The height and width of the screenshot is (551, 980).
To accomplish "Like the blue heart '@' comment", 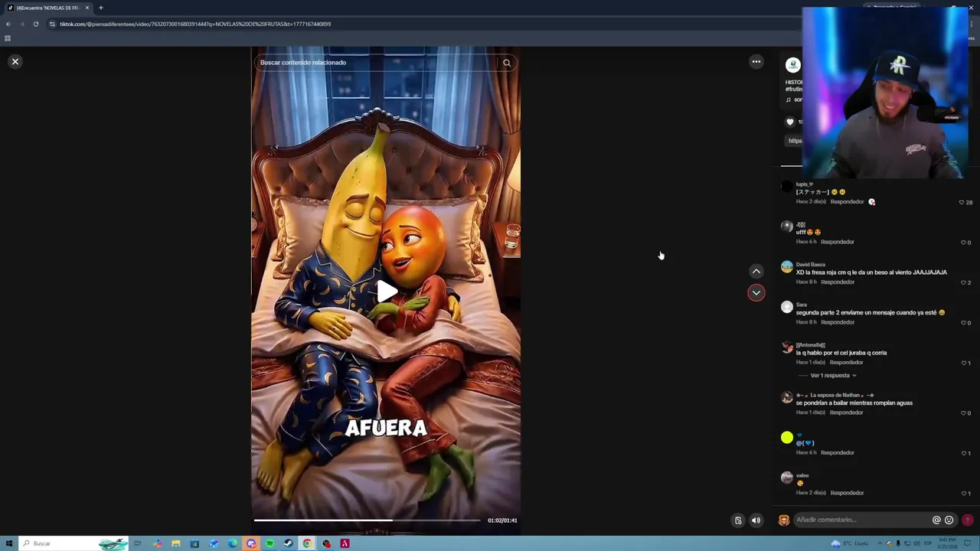I will pos(964,453).
